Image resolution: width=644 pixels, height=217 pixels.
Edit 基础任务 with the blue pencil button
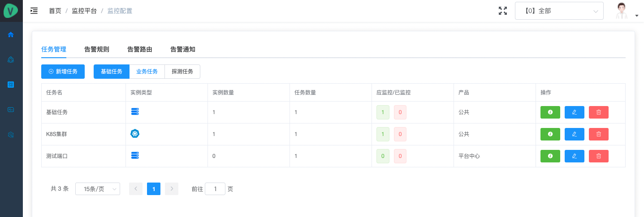tap(575, 112)
